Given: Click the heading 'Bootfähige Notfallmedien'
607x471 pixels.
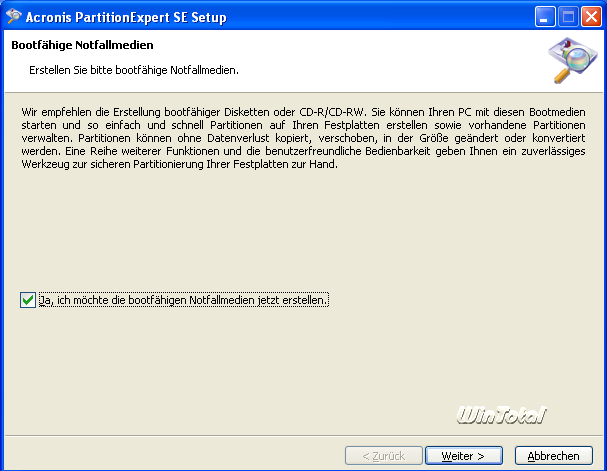Looking at the screenshot, I should point(82,45).
